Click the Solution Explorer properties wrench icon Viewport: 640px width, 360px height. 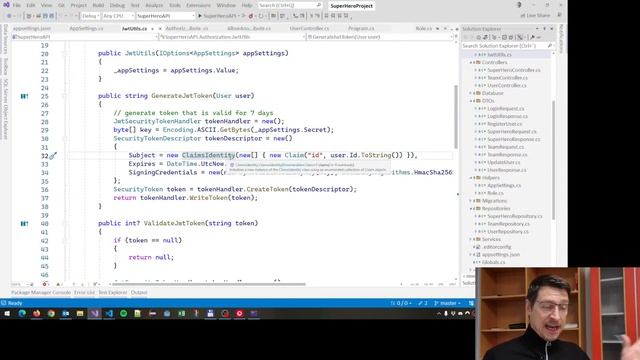(x=532, y=37)
